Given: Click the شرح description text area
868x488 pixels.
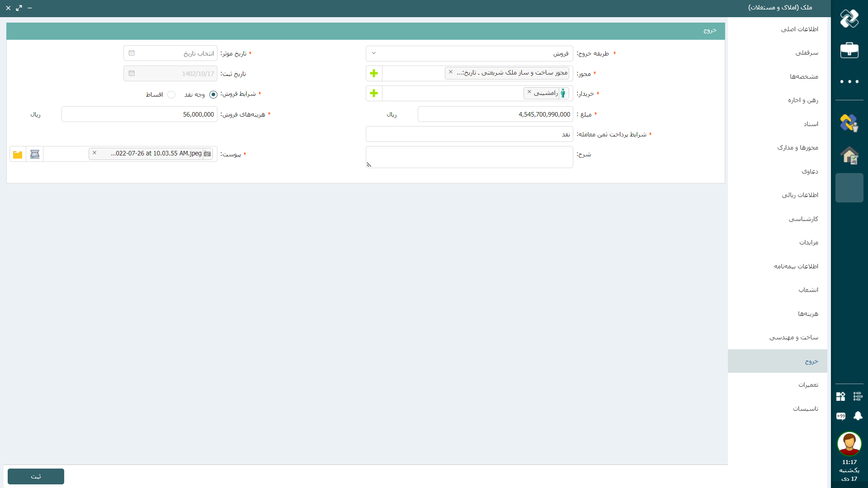Looking at the screenshot, I should [469, 157].
